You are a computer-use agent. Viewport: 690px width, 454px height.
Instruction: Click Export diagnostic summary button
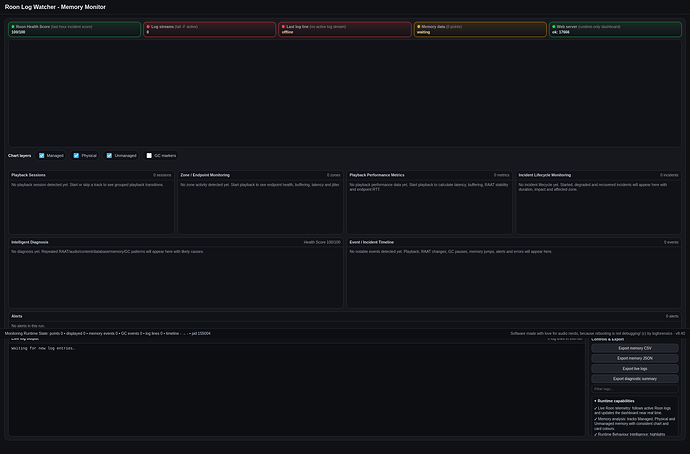635,379
